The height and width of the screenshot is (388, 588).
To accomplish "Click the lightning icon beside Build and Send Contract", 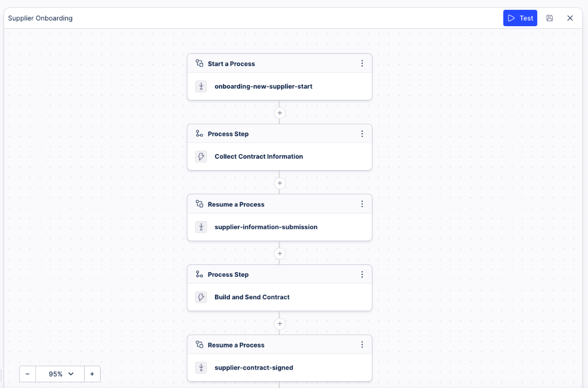I will (201, 297).
